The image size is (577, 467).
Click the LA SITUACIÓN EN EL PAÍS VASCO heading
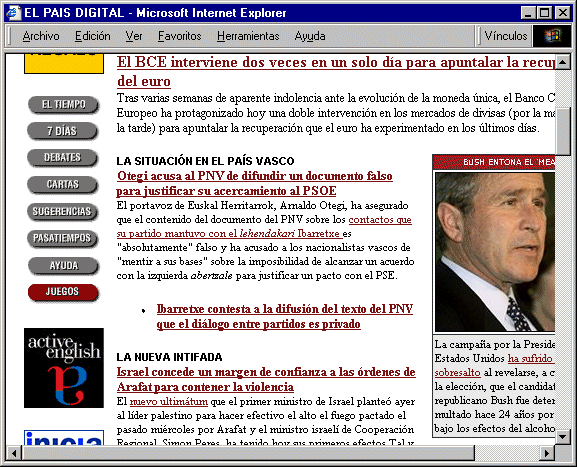[x=205, y=161]
